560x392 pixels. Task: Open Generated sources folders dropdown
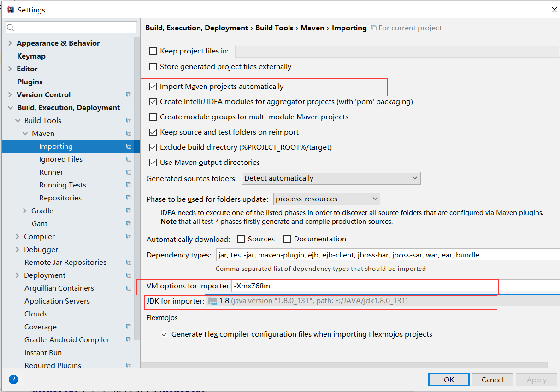[x=331, y=178]
